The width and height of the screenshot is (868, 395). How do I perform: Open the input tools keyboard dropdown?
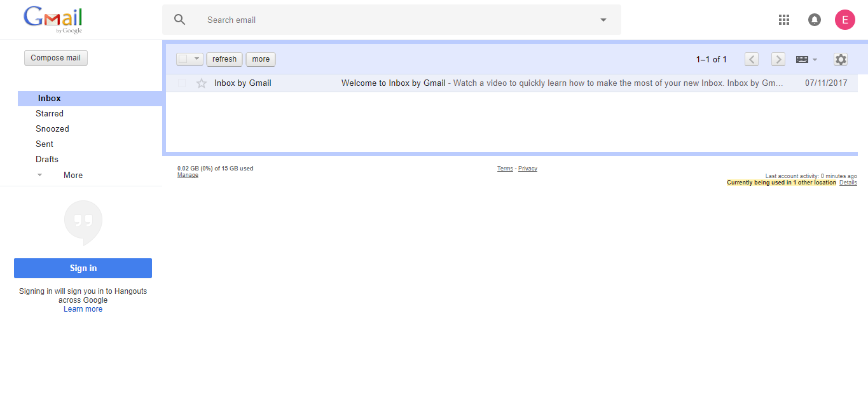tap(806, 59)
